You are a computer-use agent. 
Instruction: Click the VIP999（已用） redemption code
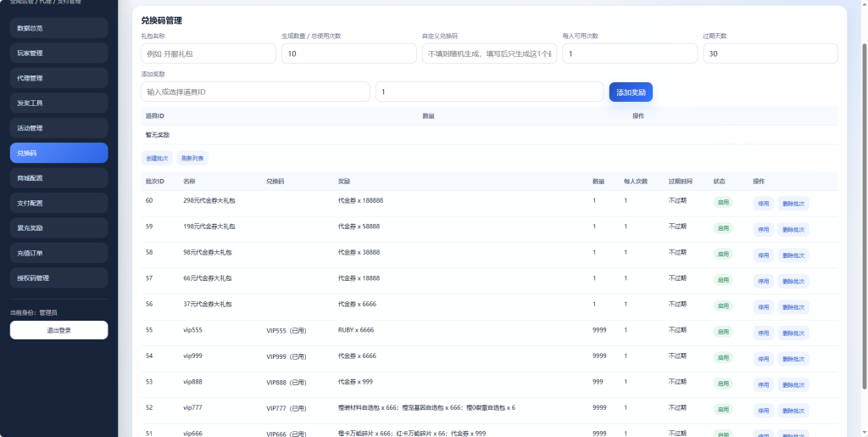coord(287,356)
